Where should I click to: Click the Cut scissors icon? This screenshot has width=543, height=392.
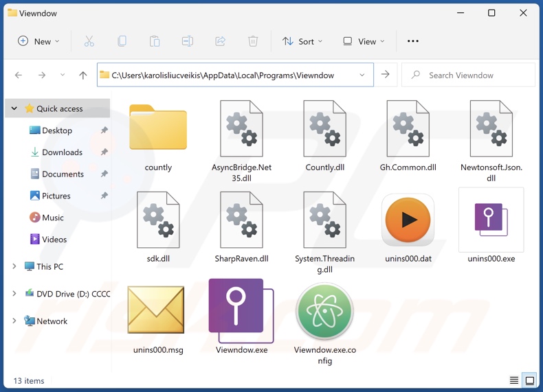pyautogui.click(x=89, y=41)
